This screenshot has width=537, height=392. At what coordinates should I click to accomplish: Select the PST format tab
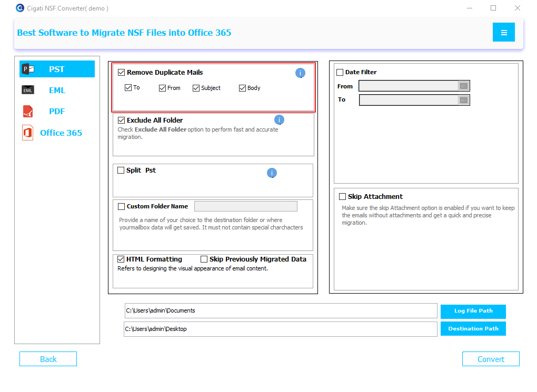click(x=57, y=69)
